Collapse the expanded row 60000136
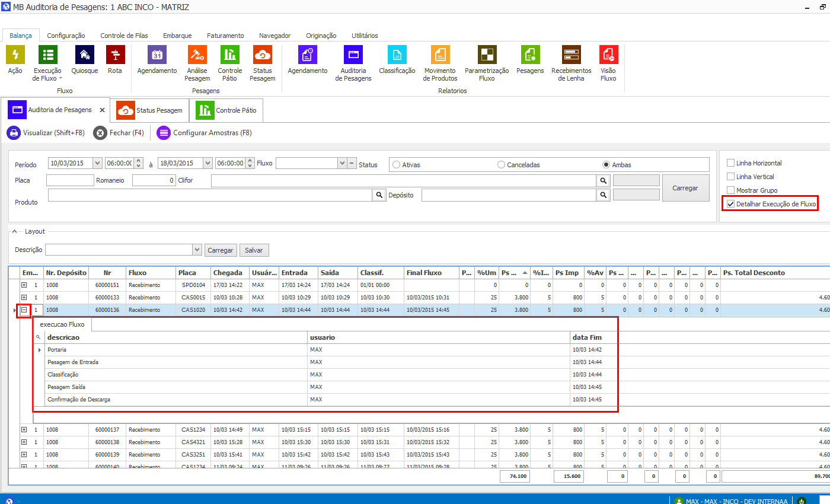The width and height of the screenshot is (830, 504). [24, 310]
